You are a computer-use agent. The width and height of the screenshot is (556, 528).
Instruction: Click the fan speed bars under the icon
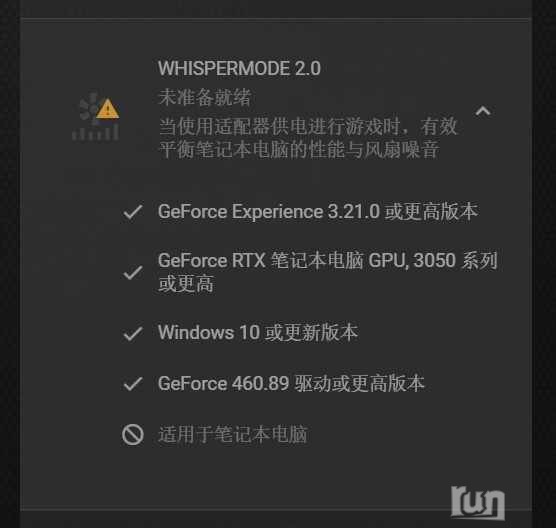95,133
